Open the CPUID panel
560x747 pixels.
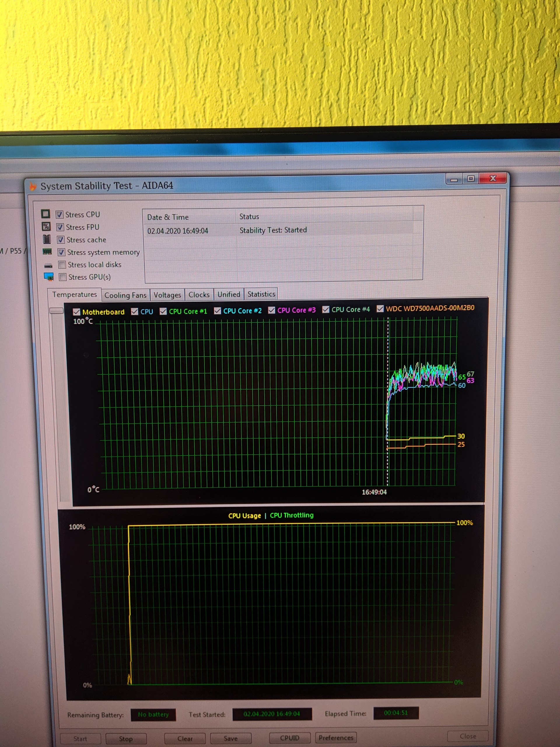(290, 738)
